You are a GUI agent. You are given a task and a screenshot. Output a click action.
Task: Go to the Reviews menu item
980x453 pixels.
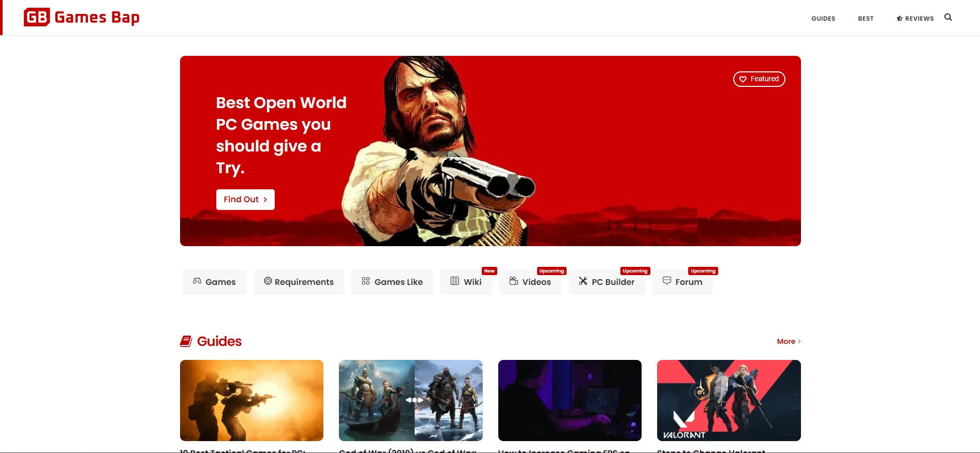(915, 19)
